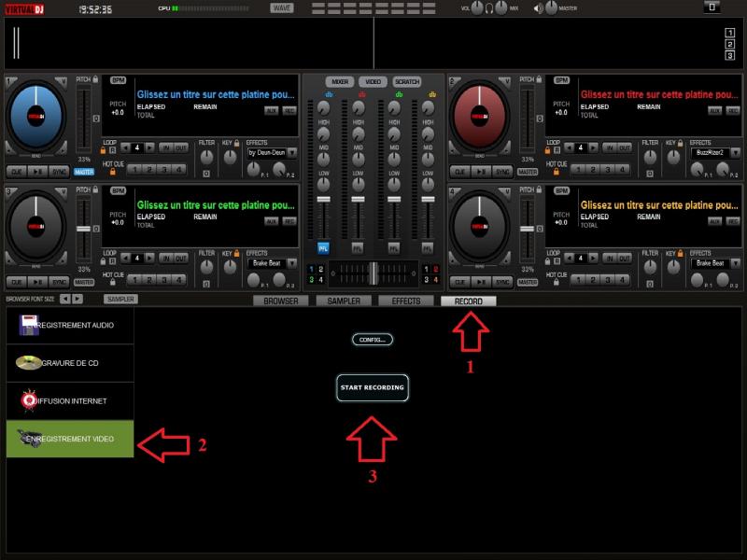This screenshot has width=747, height=560.
Task: Toggle SYNC on deck 2
Action: pos(503,172)
